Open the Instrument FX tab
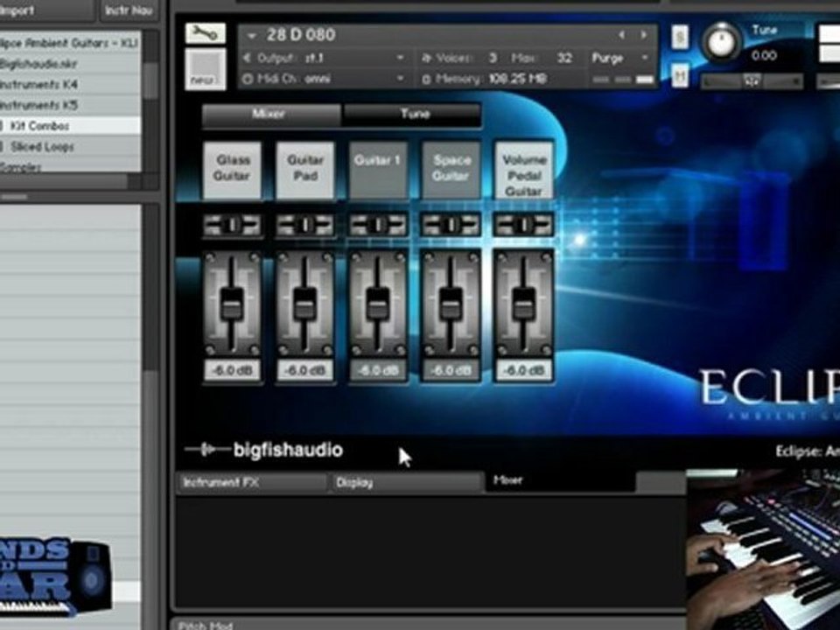The image size is (840, 630). click(x=252, y=483)
